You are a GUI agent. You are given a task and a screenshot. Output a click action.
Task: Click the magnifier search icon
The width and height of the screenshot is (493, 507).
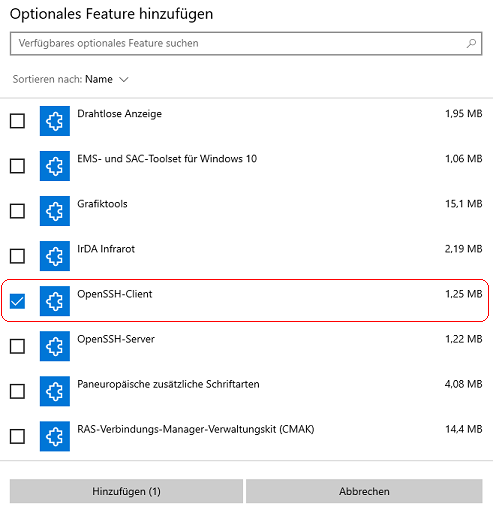coord(471,43)
